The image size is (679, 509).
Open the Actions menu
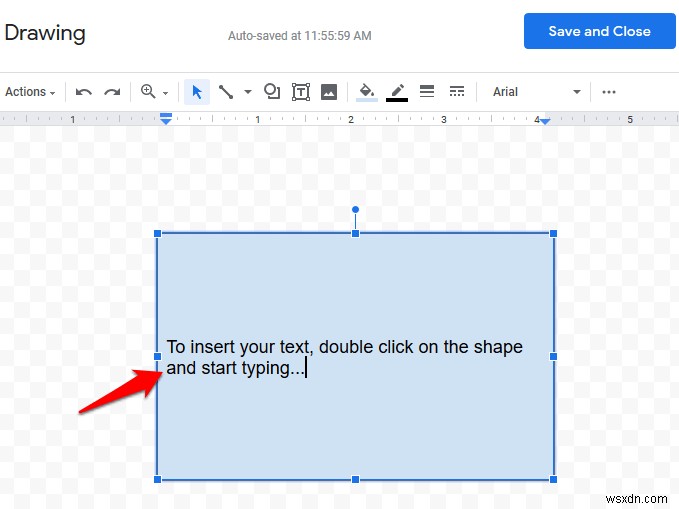click(x=30, y=92)
